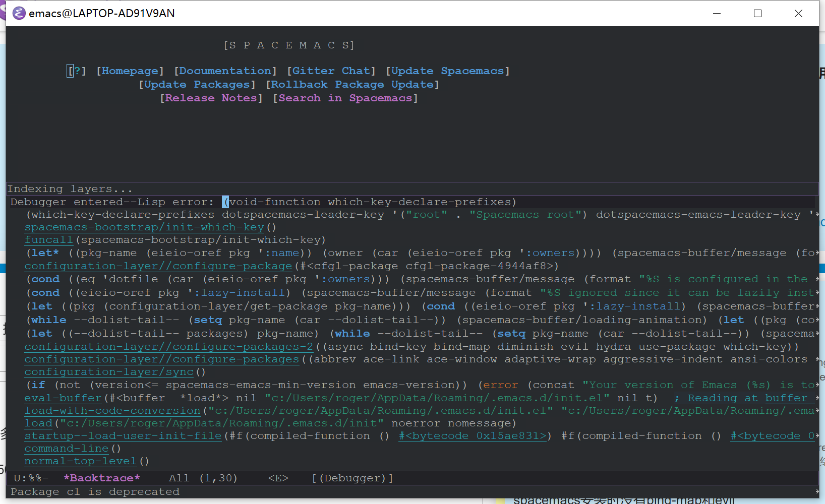Open the Documentation link
The height and width of the screenshot is (504, 825).
point(225,71)
